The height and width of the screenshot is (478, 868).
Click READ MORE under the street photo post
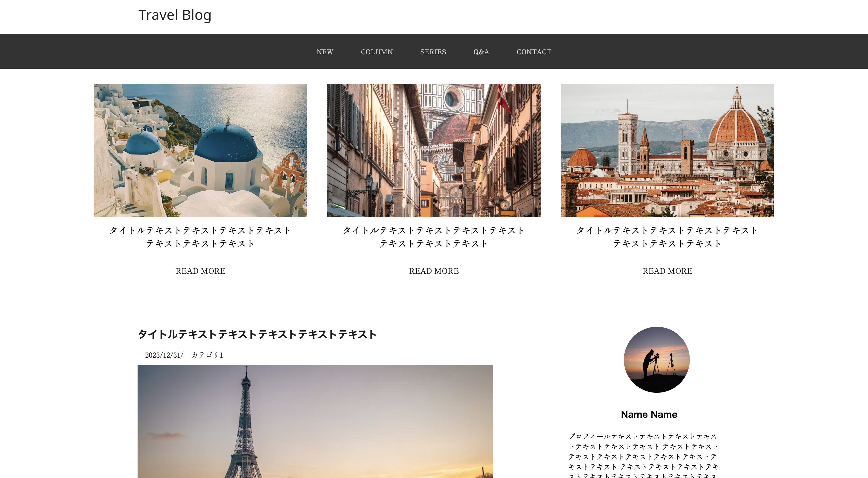434,271
